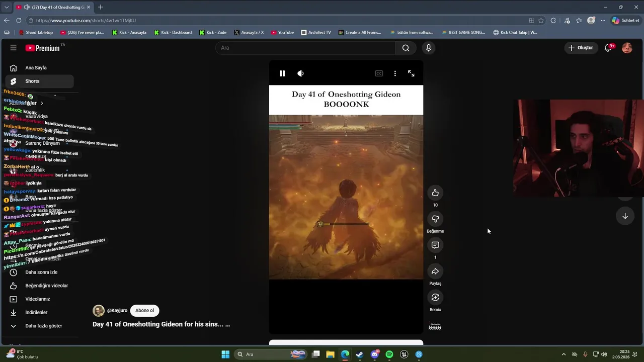Share the Short via Paylaş icon

pos(435,271)
